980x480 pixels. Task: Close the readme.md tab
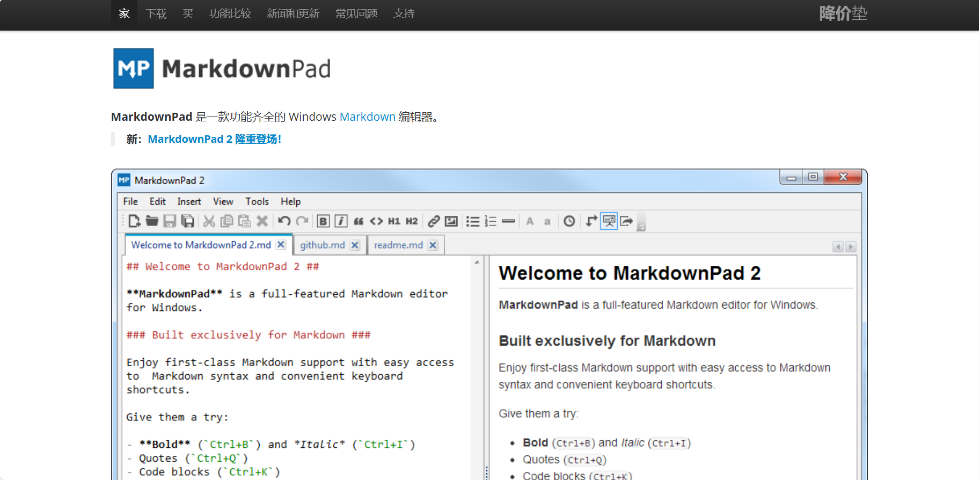433,245
